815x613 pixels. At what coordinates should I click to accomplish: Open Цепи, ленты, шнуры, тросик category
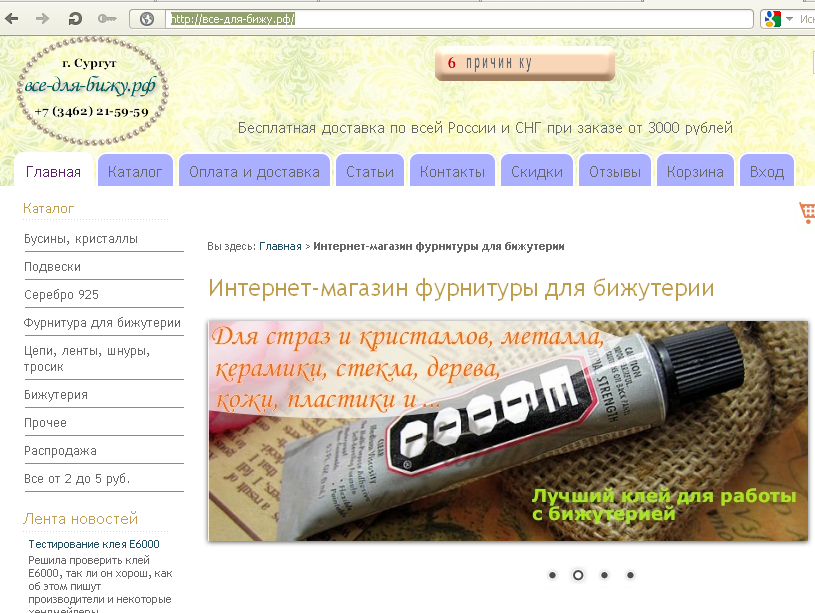[x=87, y=359]
